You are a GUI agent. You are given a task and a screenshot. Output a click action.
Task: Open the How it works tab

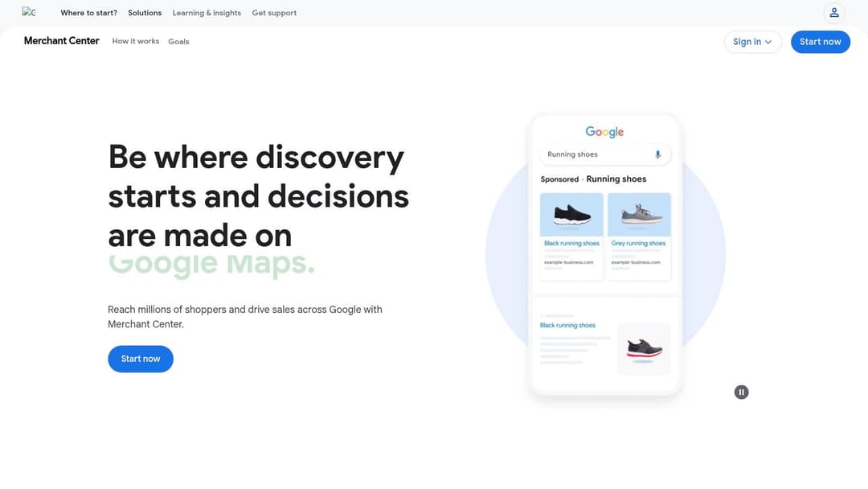136,41
